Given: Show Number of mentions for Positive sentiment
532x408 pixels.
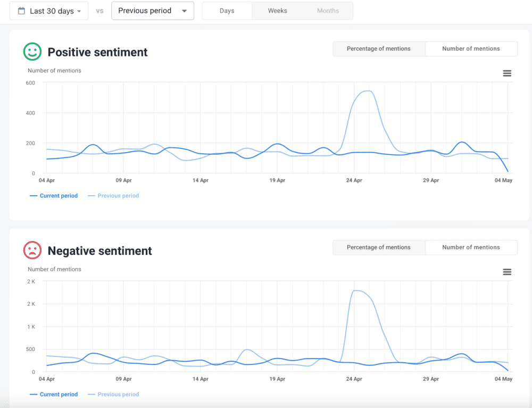Looking at the screenshot, I should tap(471, 49).
